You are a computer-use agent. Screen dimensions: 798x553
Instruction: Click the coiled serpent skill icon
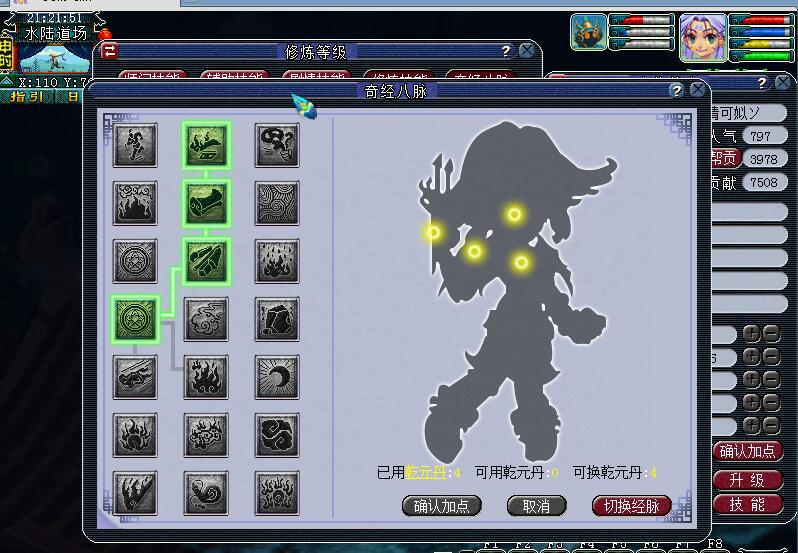tap(206, 493)
